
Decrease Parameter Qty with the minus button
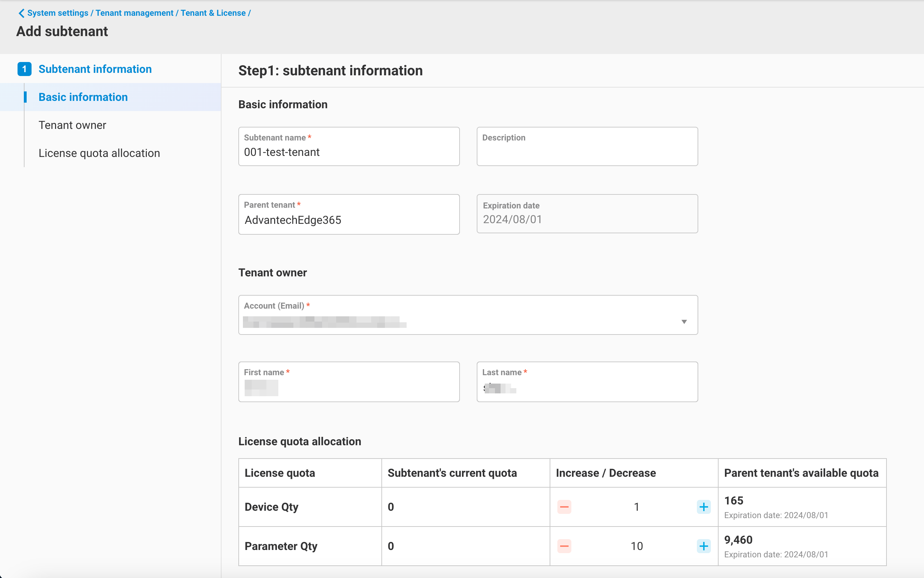564,546
